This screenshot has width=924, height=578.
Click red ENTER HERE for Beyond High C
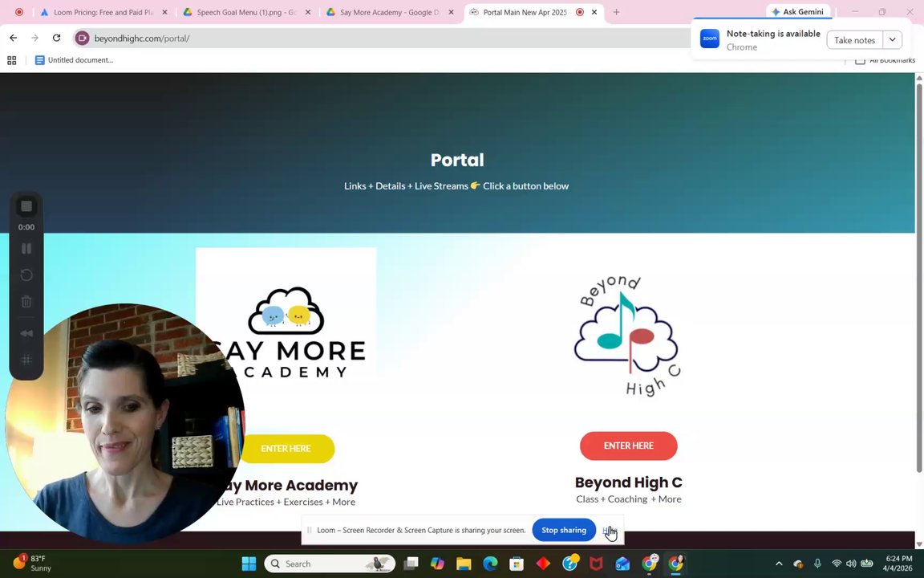coord(628,446)
